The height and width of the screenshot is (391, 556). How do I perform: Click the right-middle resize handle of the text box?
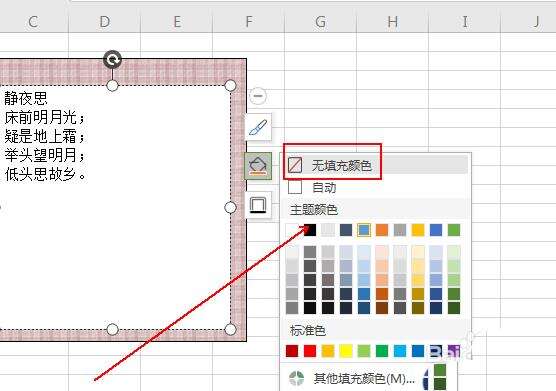pyautogui.click(x=230, y=207)
